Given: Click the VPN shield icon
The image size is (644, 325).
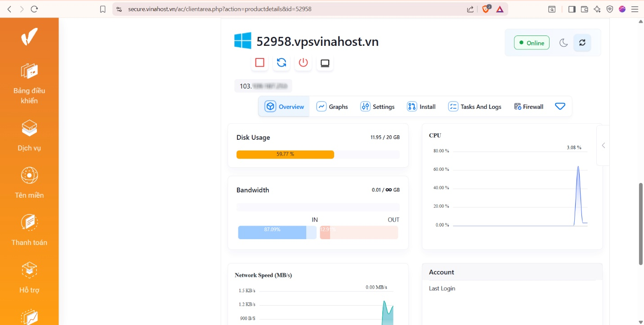Looking at the screenshot, I should pos(610,9).
